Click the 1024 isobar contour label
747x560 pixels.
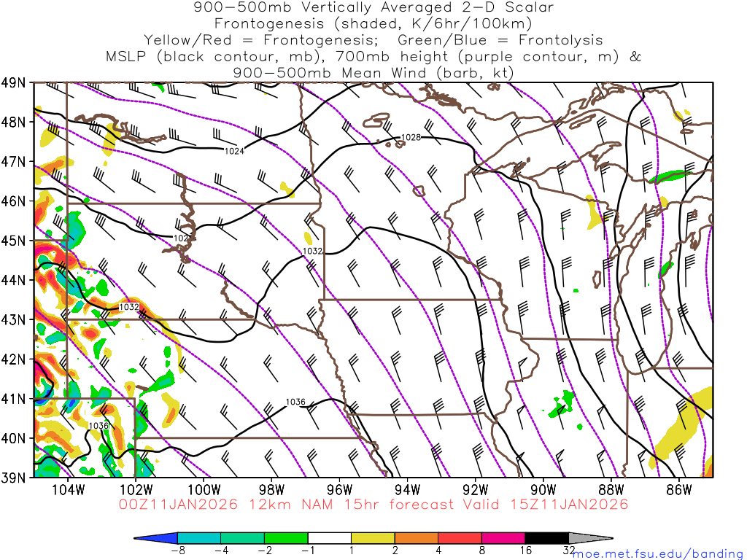(235, 150)
